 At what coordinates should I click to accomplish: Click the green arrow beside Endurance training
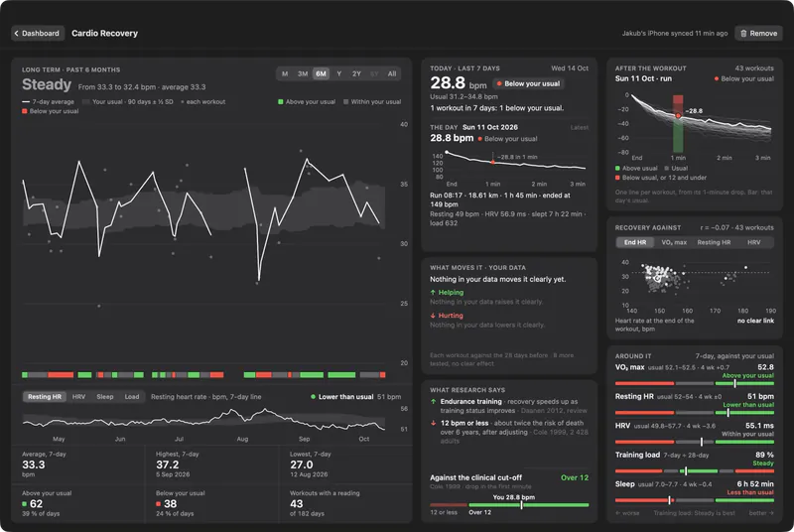pyautogui.click(x=434, y=401)
